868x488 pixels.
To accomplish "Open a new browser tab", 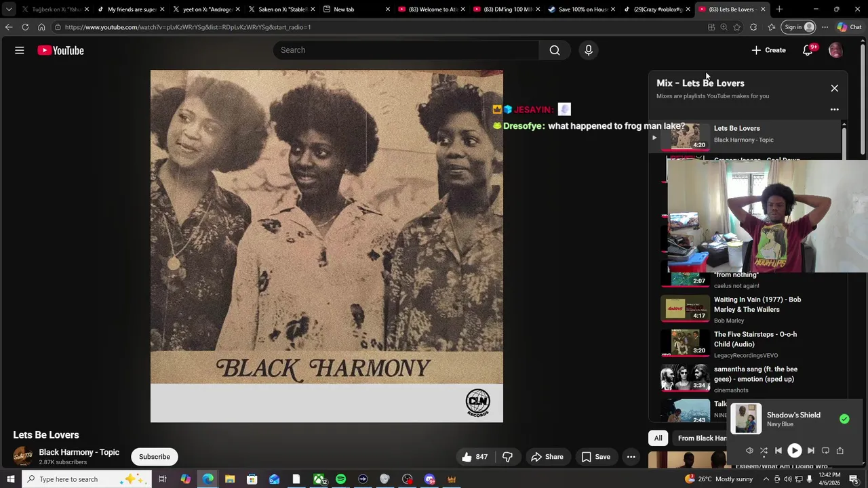I will click(779, 9).
